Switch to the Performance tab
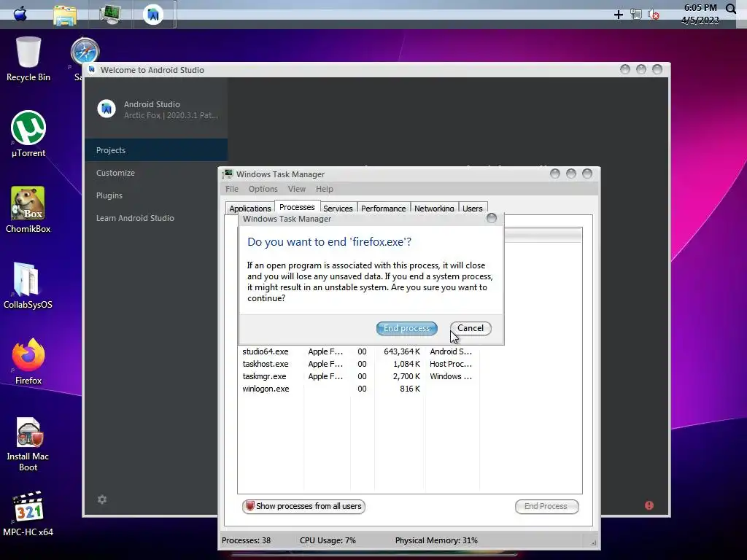Screen dimensions: 747x560 [384, 208]
